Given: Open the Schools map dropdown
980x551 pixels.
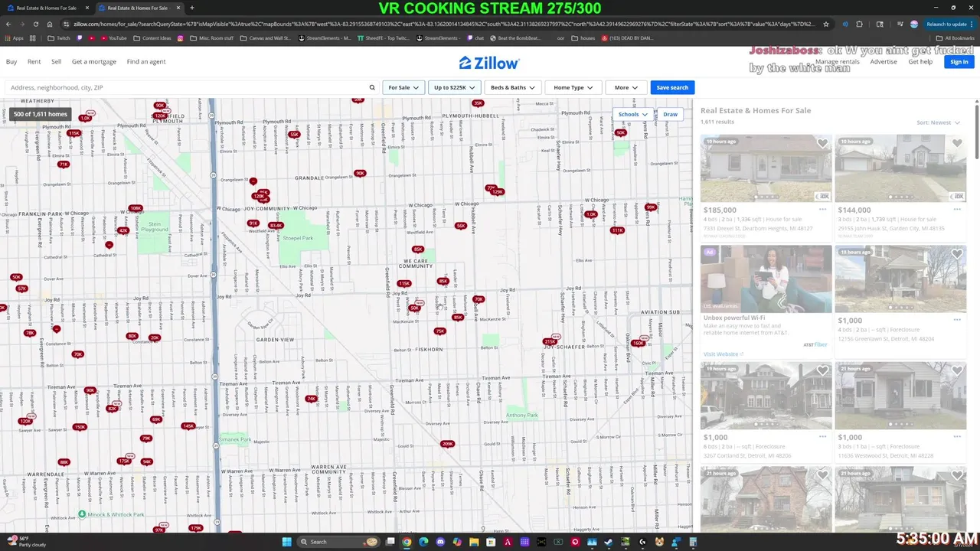Looking at the screenshot, I should [x=633, y=114].
